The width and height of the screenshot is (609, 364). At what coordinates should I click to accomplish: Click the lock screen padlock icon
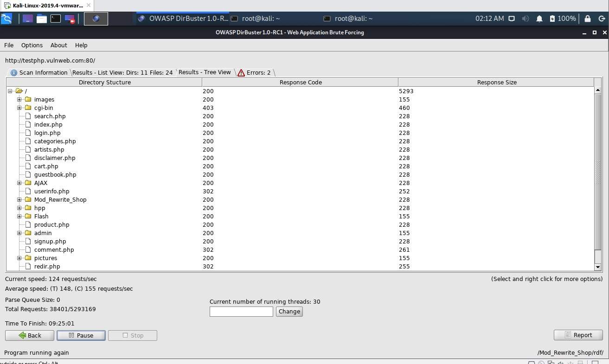588,19
